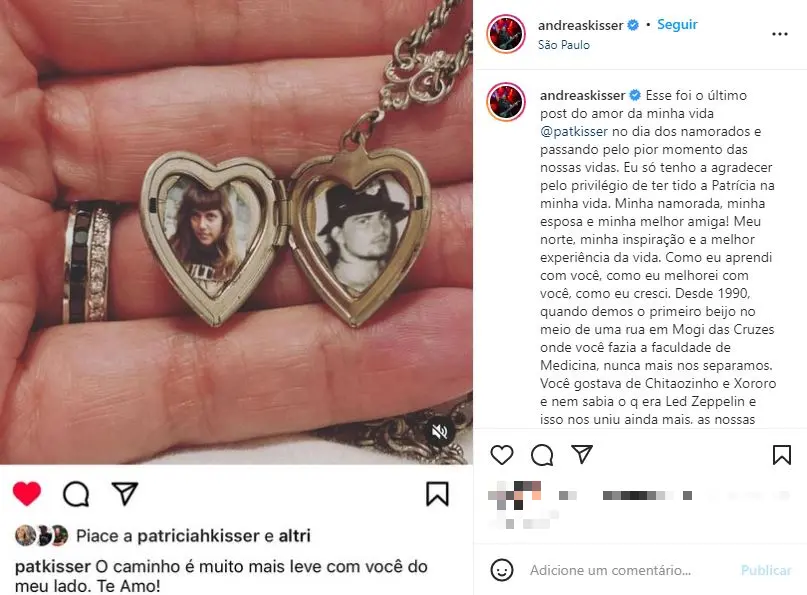Image resolution: width=807 pixels, height=595 pixels.
Task: Click the Publicar comment button
Action: tap(766, 570)
